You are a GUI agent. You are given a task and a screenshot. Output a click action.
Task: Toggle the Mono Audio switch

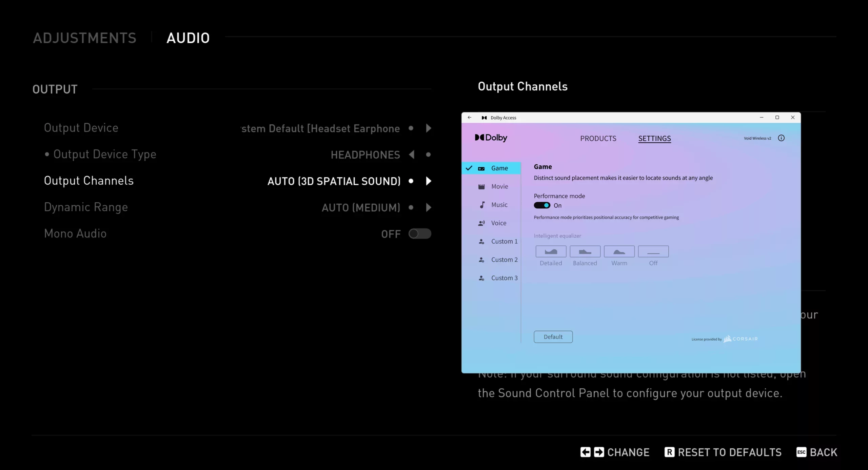(x=420, y=234)
